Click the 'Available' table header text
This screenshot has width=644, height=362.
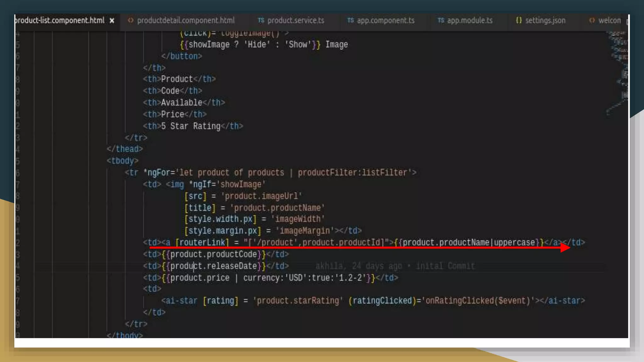pyautogui.click(x=181, y=102)
